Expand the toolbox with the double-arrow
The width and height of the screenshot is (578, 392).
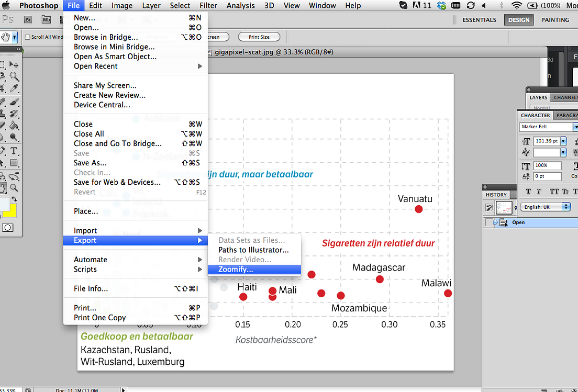coord(18,49)
